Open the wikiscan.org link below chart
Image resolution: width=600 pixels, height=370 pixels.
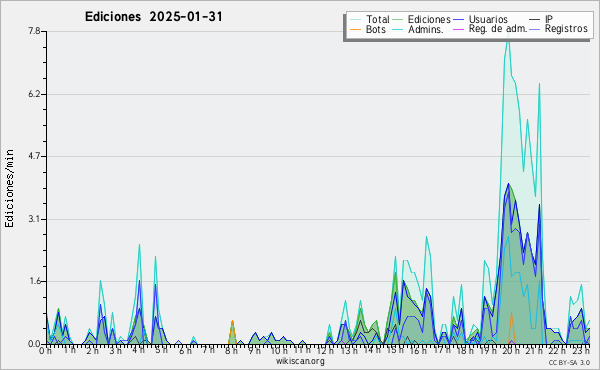coord(300,361)
